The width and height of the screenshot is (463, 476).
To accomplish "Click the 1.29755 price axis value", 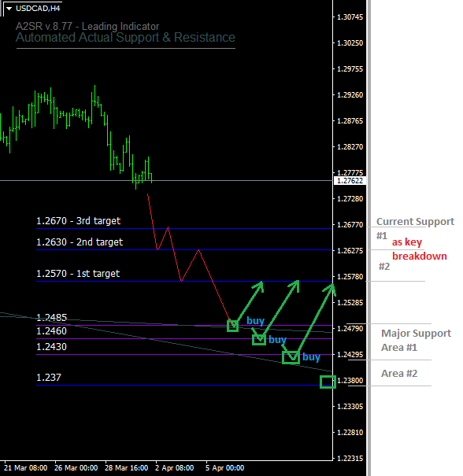I will [x=350, y=69].
